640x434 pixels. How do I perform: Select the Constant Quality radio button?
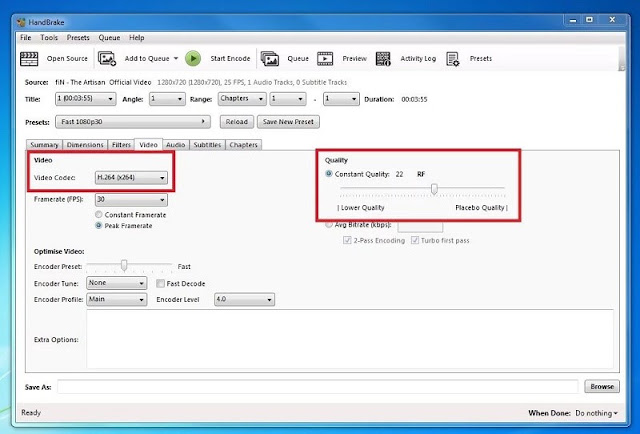(329, 174)
